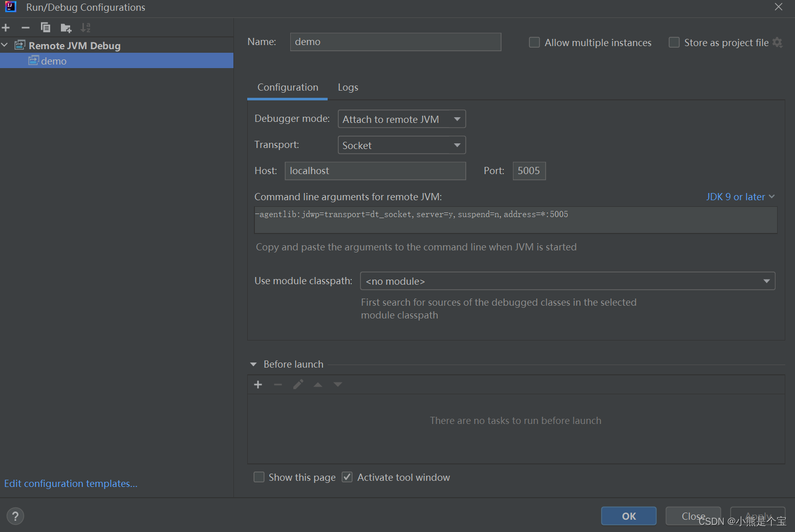Switch to the Configuration tab
Viewport: 795px width, 532px height.
tap(287, 87)
